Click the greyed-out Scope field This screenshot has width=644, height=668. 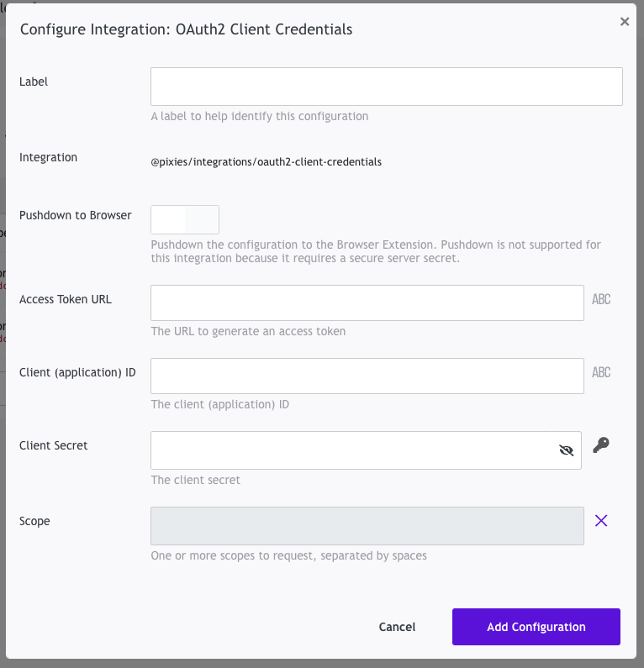point(367,526)
